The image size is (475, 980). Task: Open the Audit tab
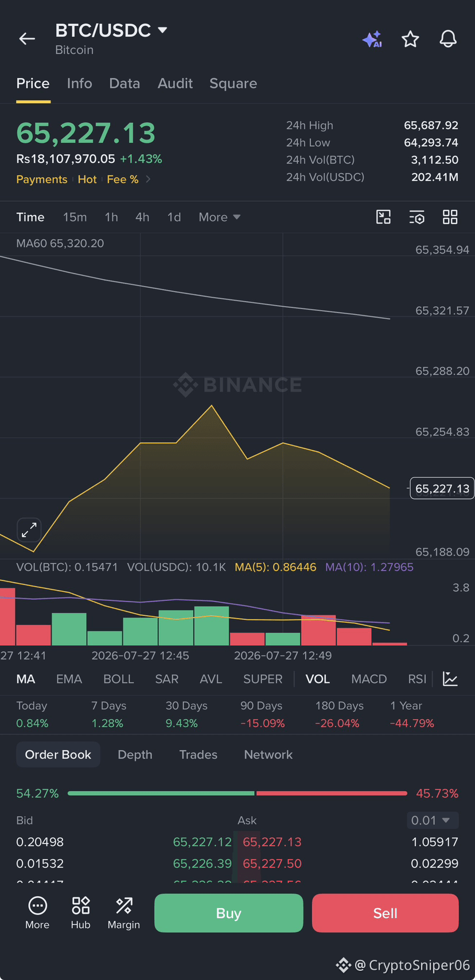tap(175, 84)
